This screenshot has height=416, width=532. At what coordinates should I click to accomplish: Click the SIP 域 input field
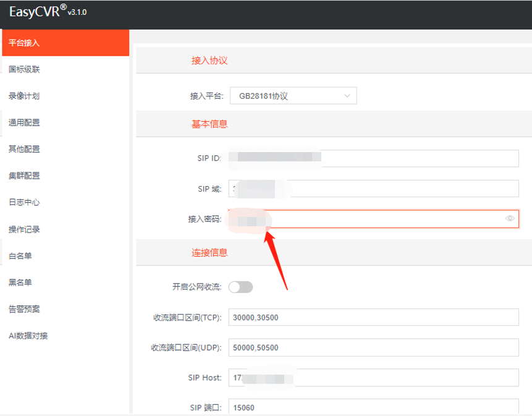tap(371, 189)
